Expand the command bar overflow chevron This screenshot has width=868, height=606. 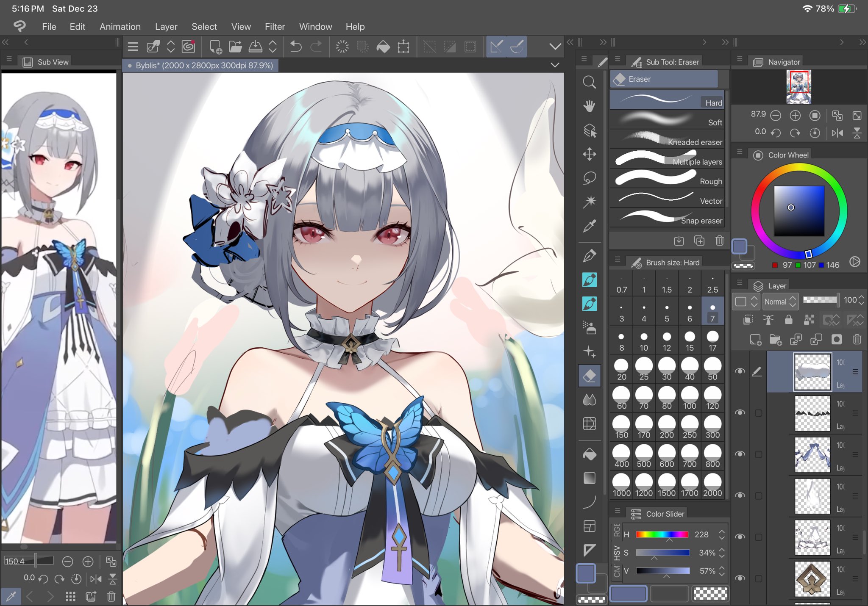point(555,47)
